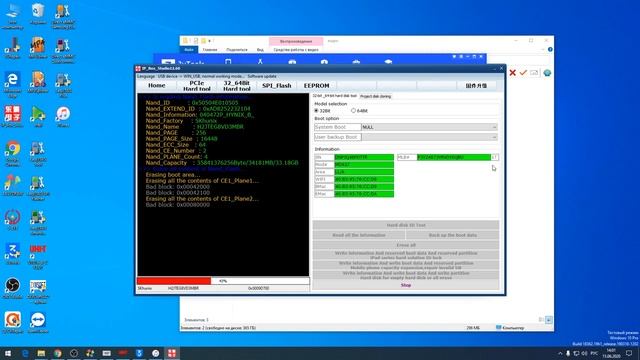Click the IP Box taskbar icon
Image resolution: width=640 pixels, height=360 pixels.
point(172,353)
